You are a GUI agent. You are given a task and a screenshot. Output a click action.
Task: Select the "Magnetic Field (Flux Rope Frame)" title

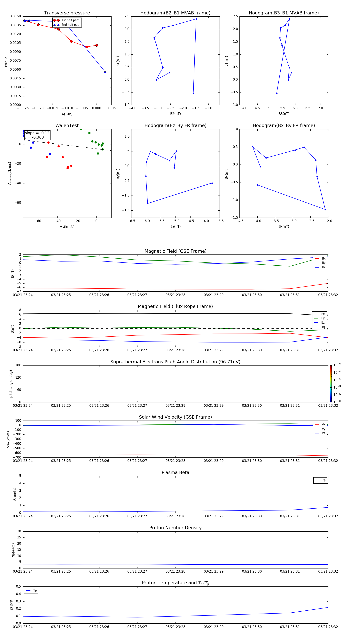(x=175, y=307)
